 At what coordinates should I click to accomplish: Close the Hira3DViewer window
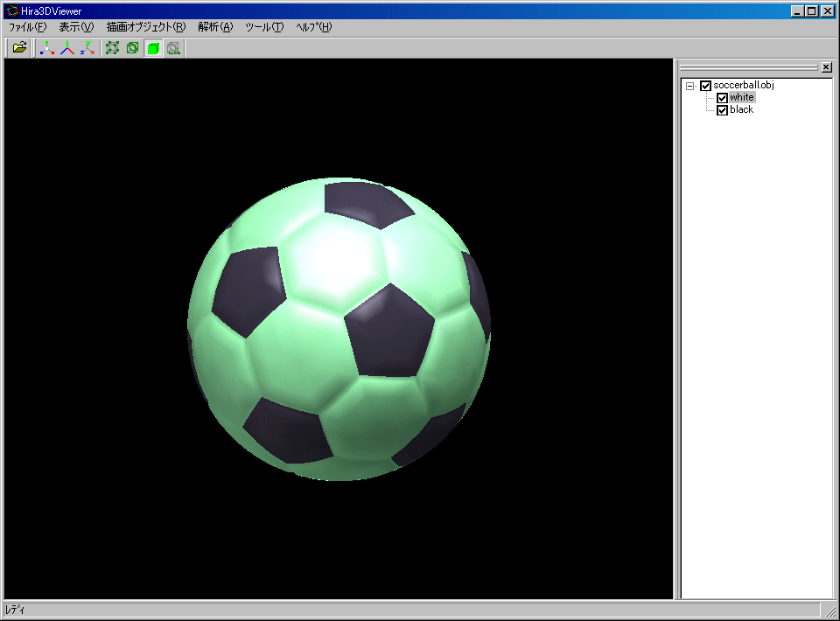pyautogui.click(x=828, y=10)
